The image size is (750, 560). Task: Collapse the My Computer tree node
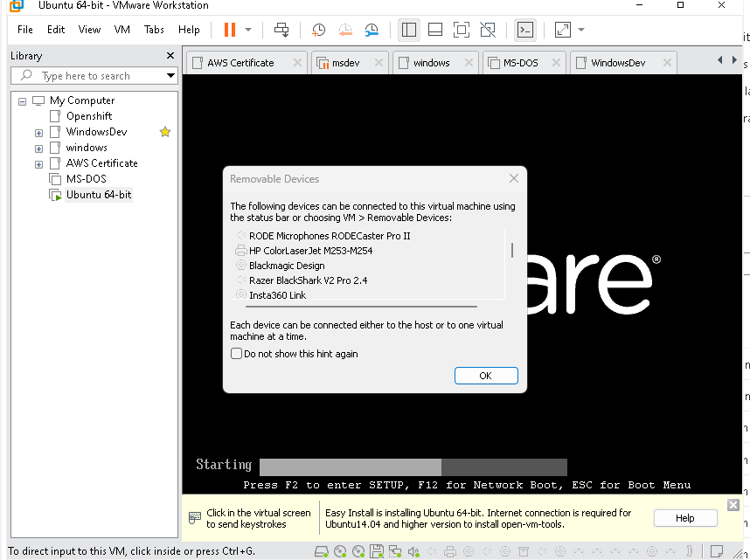pyautogui.click(x=22, y=101)
